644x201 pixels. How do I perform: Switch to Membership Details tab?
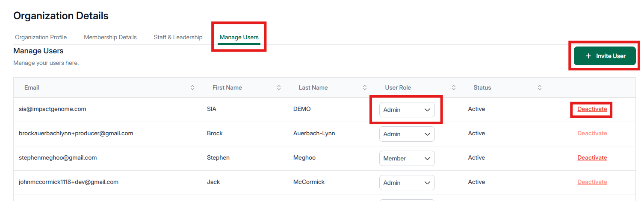click(x=110, y=37)
